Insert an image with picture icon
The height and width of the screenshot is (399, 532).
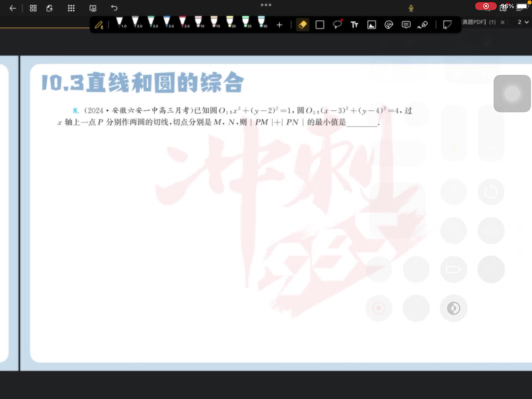point(372,25)
